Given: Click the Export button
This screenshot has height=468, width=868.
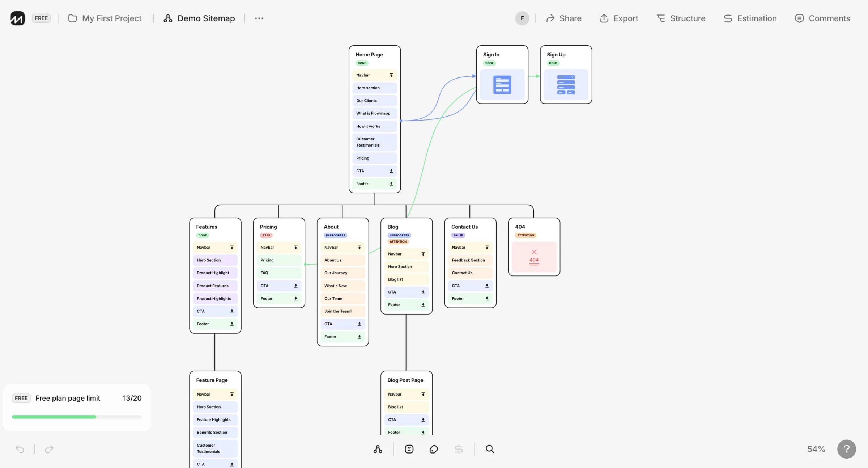Looking at the screenshot, I should (x=619, y=18).
